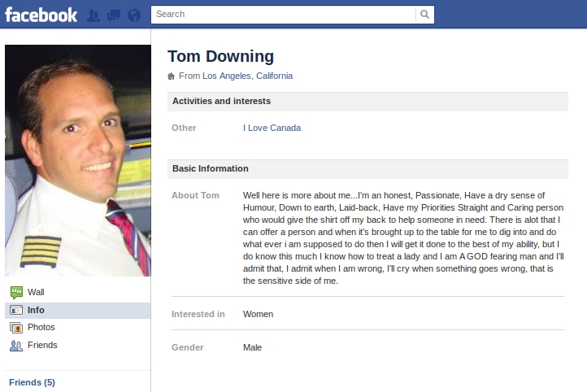Click the Friends people icon

16,345
